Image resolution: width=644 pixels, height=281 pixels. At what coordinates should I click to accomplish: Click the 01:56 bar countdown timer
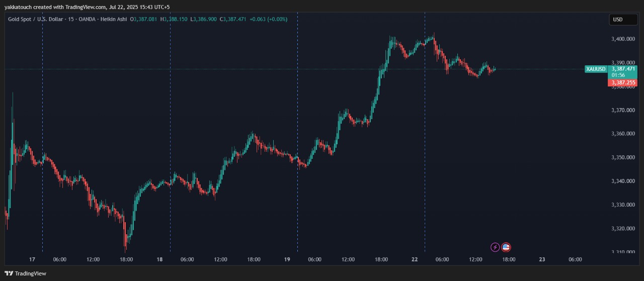[618, 74]
